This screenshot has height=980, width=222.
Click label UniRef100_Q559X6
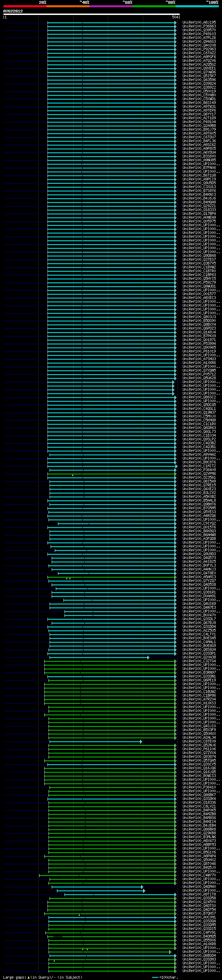pos(199,940)
